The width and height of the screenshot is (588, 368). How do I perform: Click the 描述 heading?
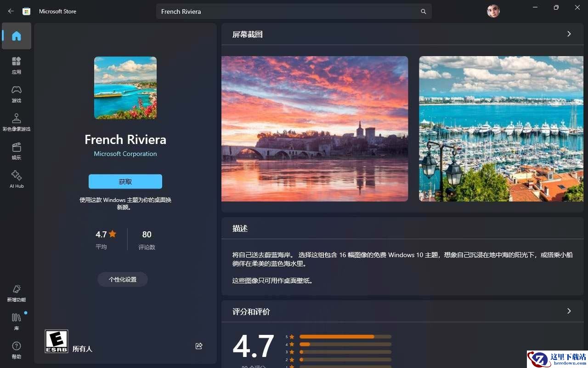tap(240, 229)
